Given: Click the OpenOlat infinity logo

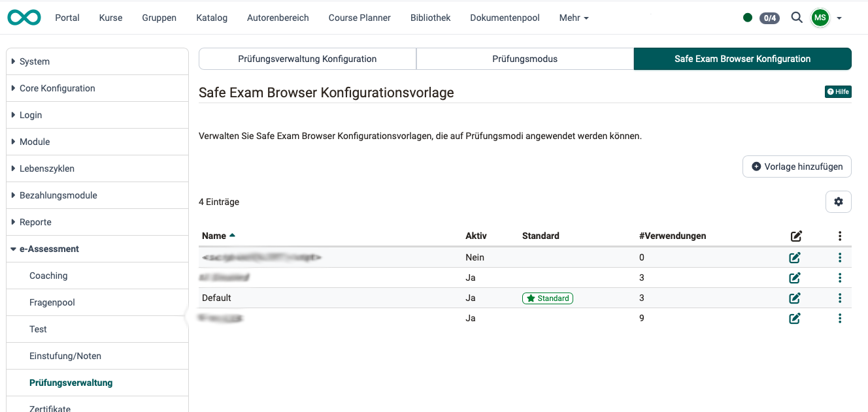Looking at the screenshot, I should pos(24,18).
